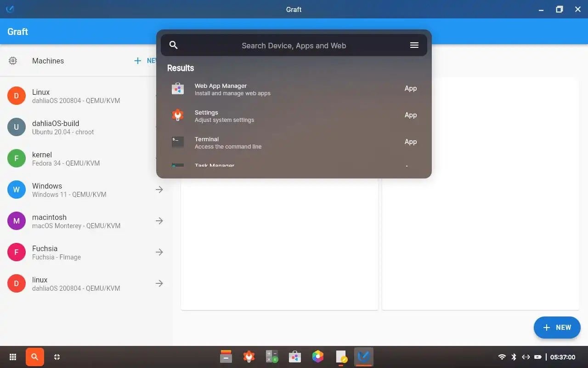Click the Wi-Fi status icon
588x368 pixels.
click(502, 357)
